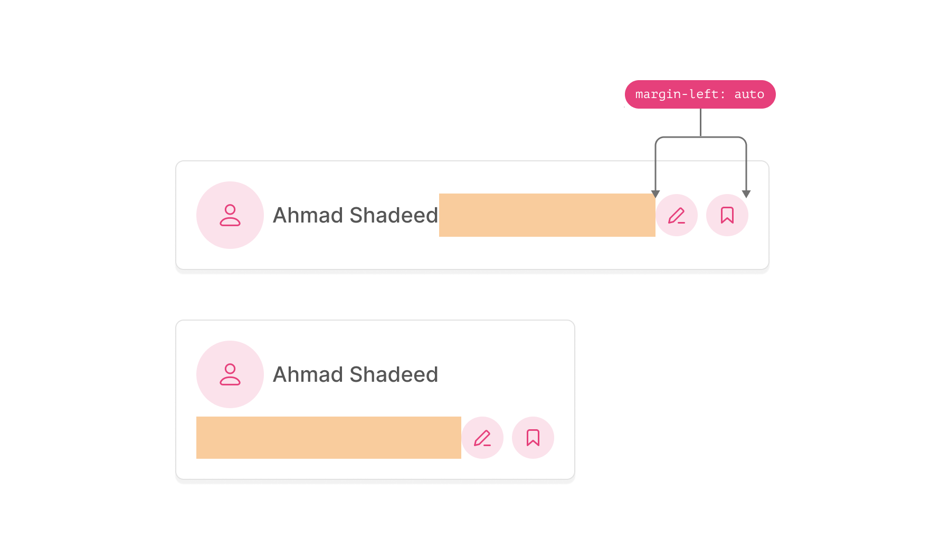
Task: Click "Shadeed" in the top card name
Action: (394, 215)
